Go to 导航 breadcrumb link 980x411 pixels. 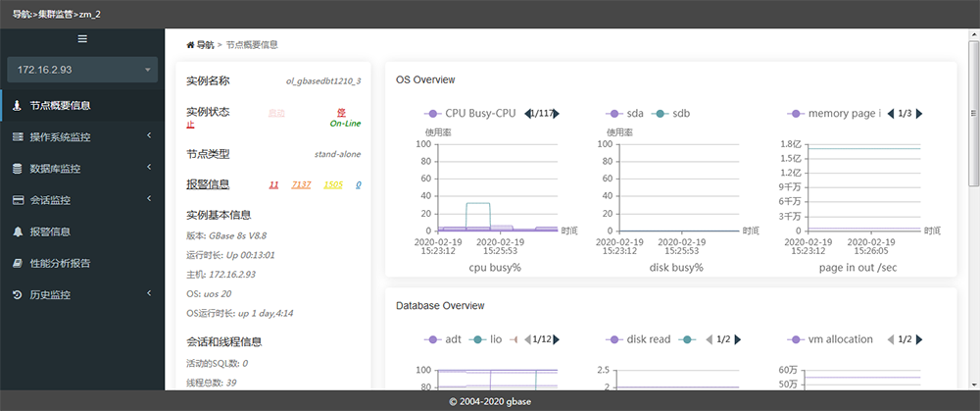[205, 45]
